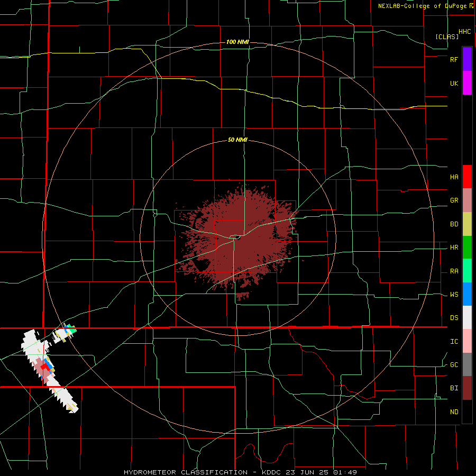Click the GR legend label
The image size is (476, 476).
454,200
